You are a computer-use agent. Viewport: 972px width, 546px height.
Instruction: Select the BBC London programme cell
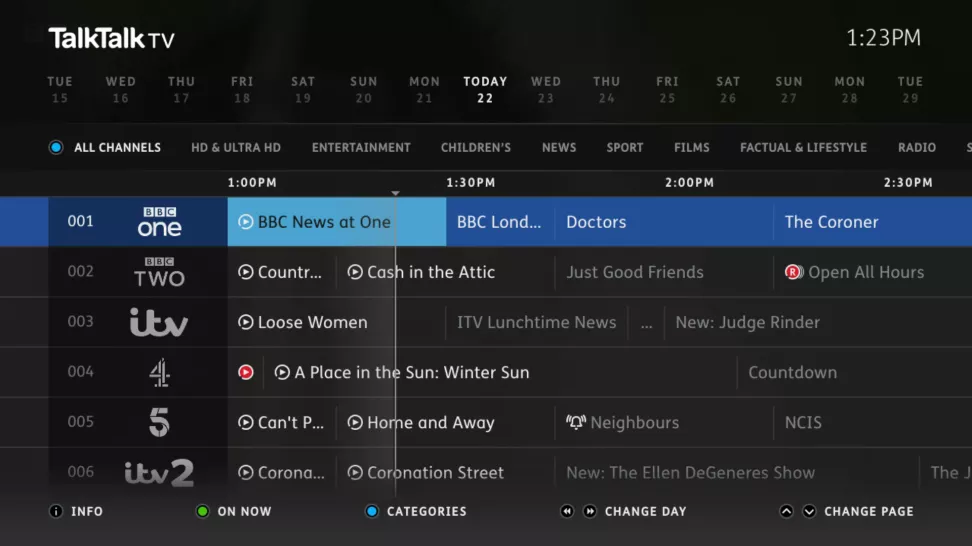coord(500,222)
